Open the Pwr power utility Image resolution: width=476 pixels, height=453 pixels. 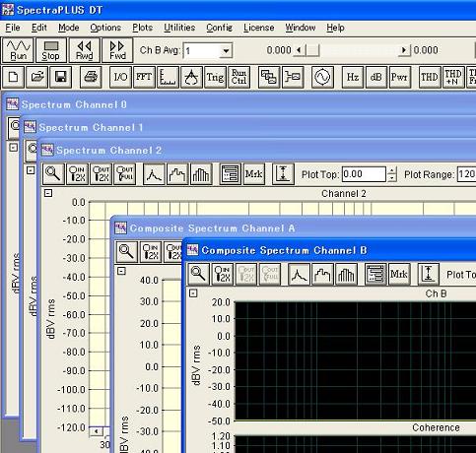(400, 77)
